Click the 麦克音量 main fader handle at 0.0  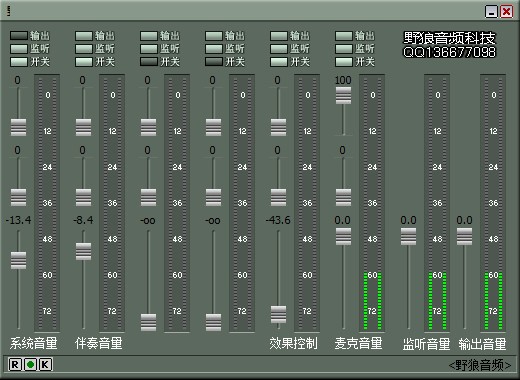(x=343, y=237)
